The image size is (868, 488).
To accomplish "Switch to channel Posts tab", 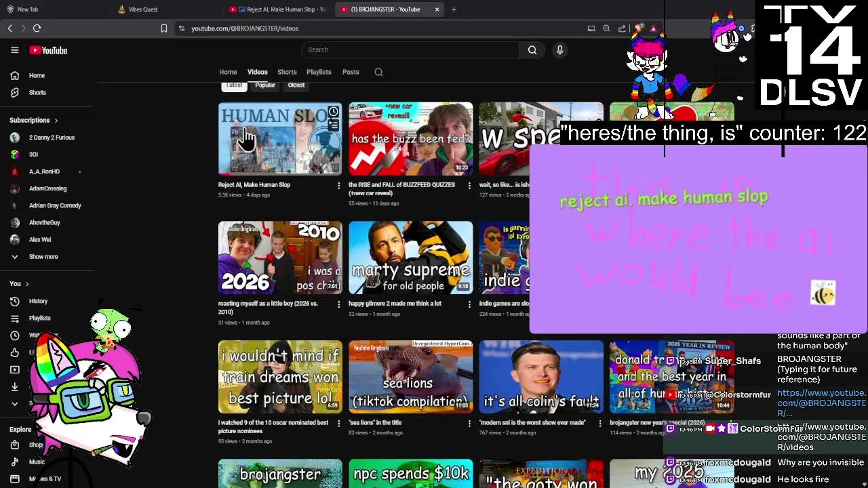I will pos(351,72).
